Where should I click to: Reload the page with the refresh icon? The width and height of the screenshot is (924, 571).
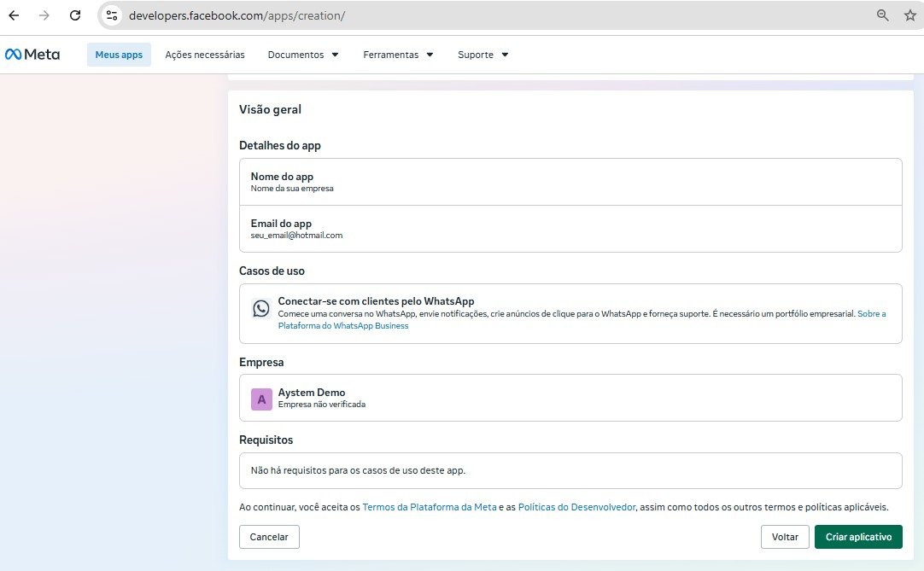75,15
